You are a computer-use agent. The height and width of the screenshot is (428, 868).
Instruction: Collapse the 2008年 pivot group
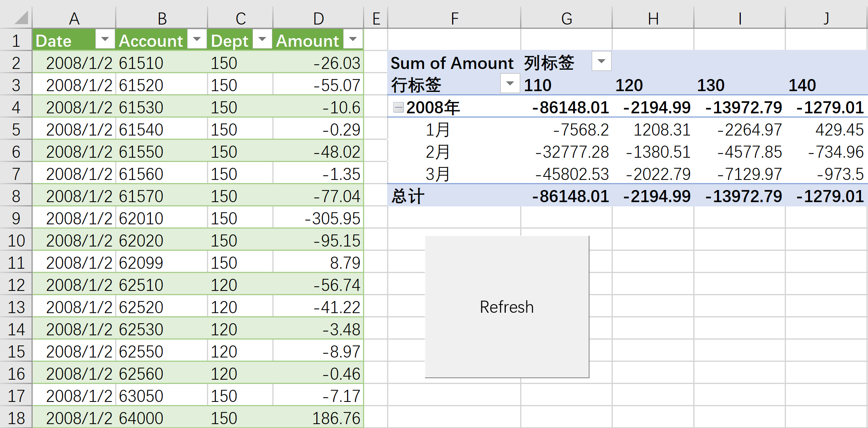pos(398,107)
